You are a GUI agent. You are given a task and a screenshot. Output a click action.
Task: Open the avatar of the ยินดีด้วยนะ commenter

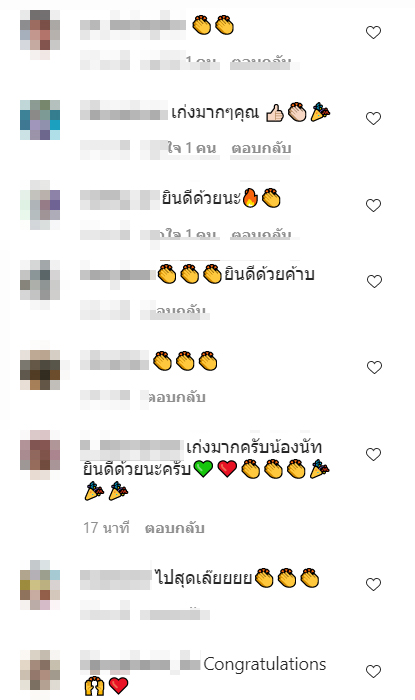[x=40, y=205]
